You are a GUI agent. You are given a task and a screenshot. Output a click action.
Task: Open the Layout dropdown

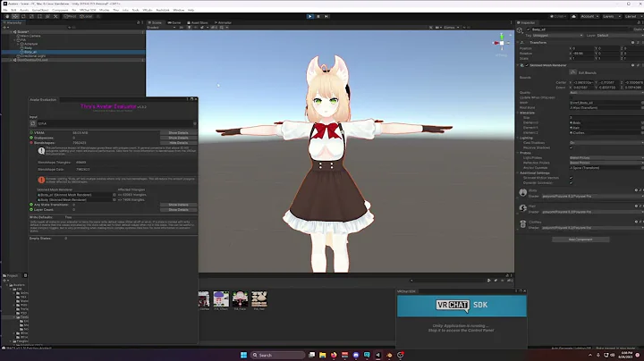pyautogui.click(x=633, y=16)
